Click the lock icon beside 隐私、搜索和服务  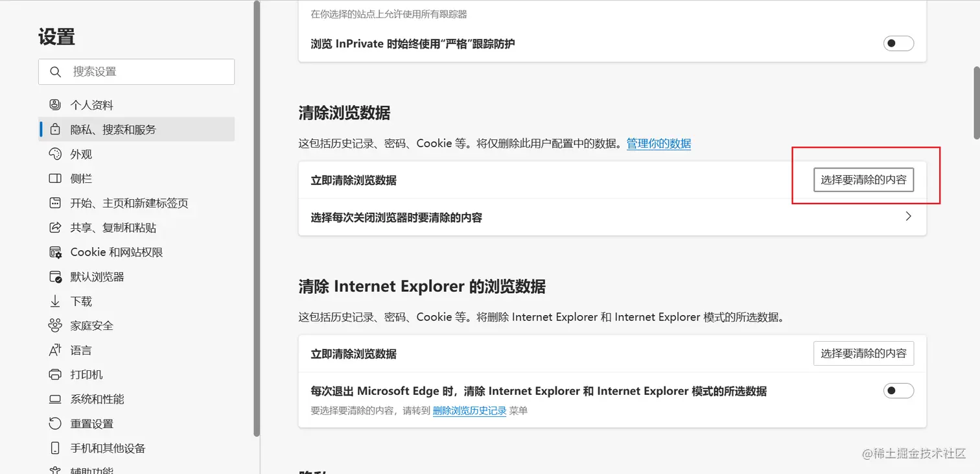(55, 130)
